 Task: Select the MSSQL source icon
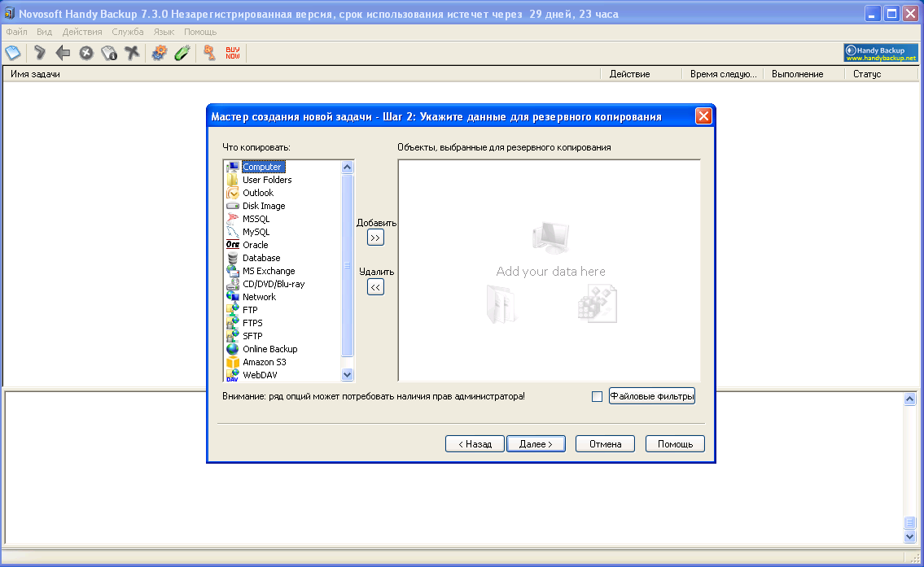pyautogui.click(x=233, y=219)
